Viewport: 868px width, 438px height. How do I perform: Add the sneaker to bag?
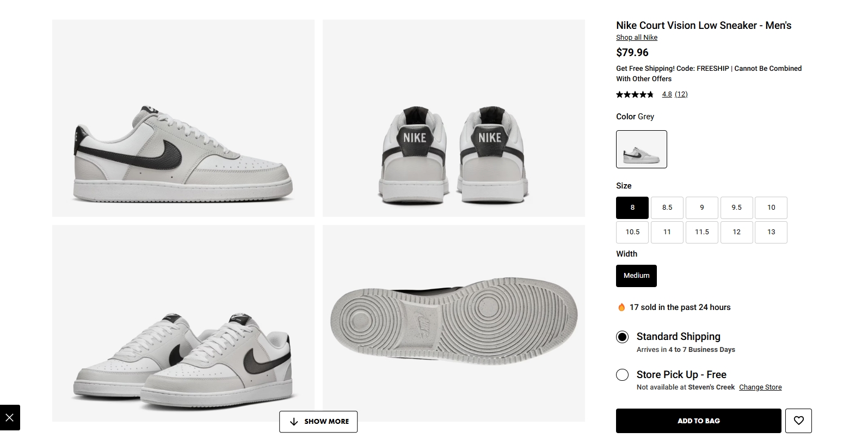point(698,421)
